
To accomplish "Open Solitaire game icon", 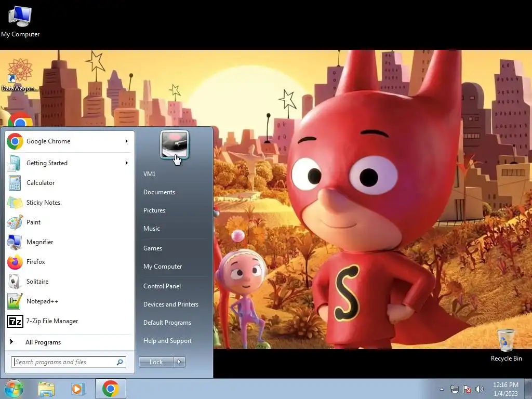I will [15, 281].
